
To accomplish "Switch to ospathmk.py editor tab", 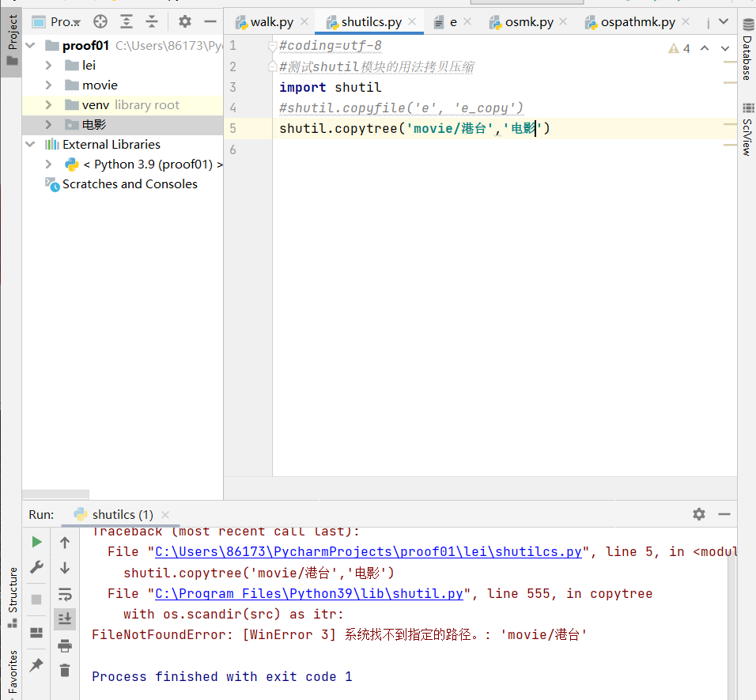I will coord(637,22).
